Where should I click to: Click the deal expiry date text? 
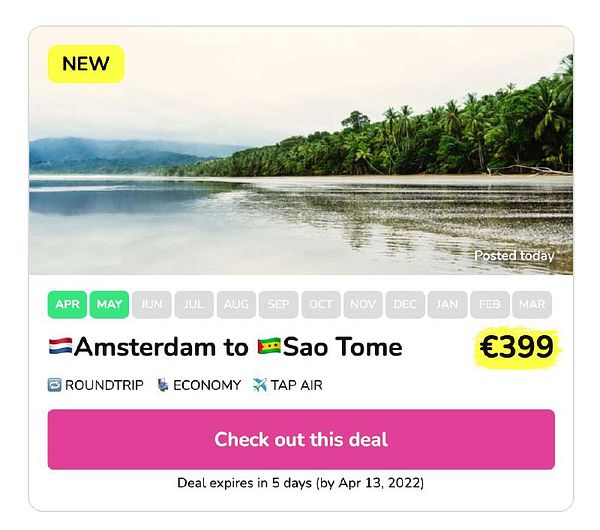(x=300, y=483)
